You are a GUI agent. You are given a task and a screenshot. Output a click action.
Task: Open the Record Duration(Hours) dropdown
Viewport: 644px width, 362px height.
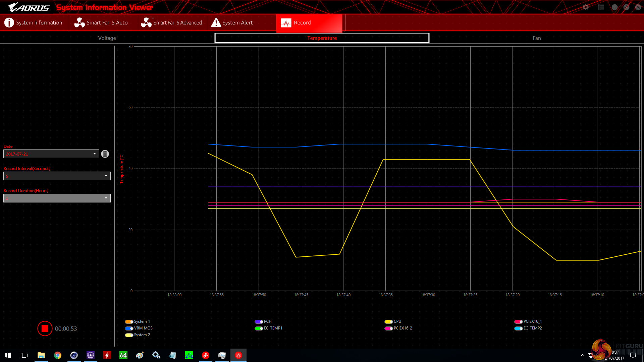coord(106,198)
